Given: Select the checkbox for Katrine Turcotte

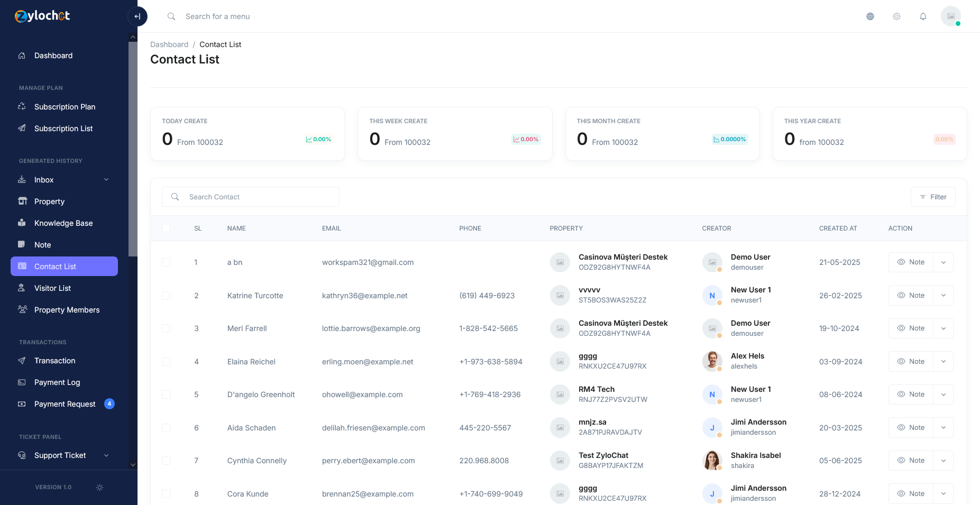Looking at the screenshot, I should 166,296.
